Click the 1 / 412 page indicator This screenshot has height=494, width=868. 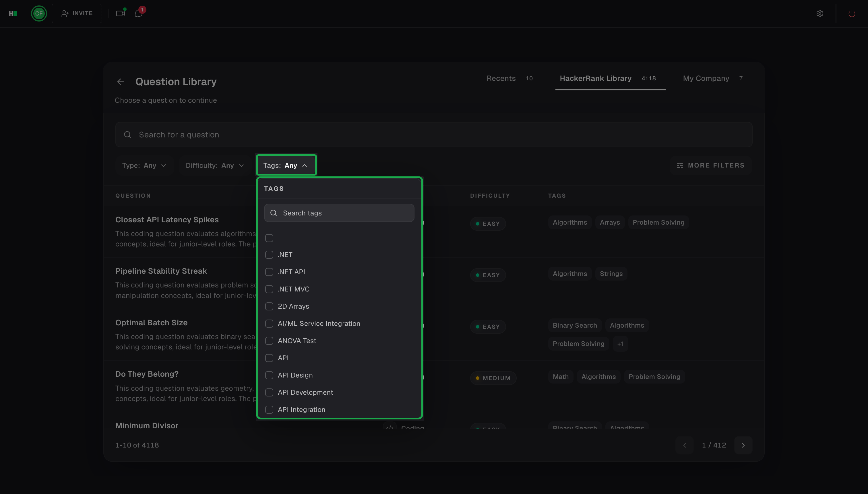point(714,445)
